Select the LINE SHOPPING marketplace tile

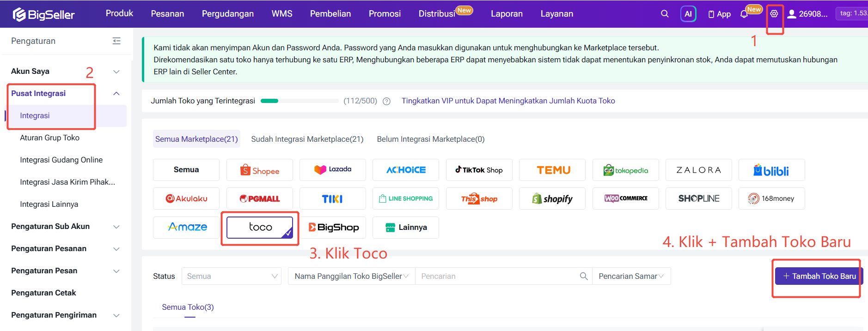(406, 199)
